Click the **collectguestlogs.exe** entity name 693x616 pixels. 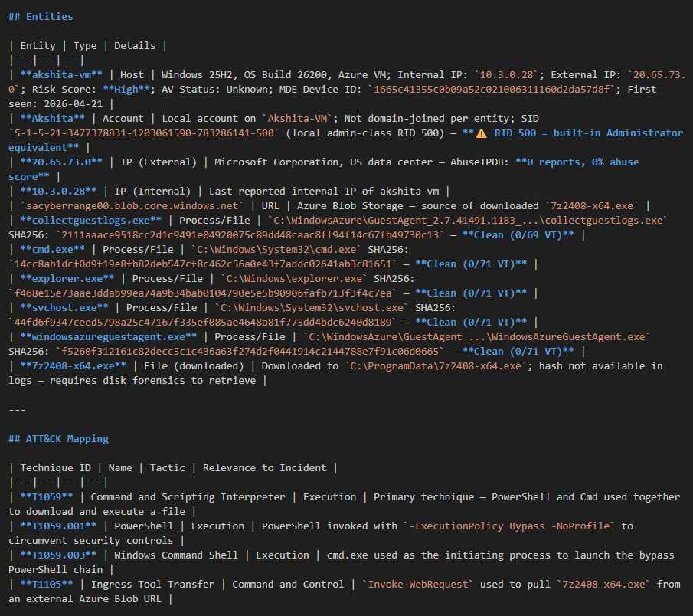(91, 221)
